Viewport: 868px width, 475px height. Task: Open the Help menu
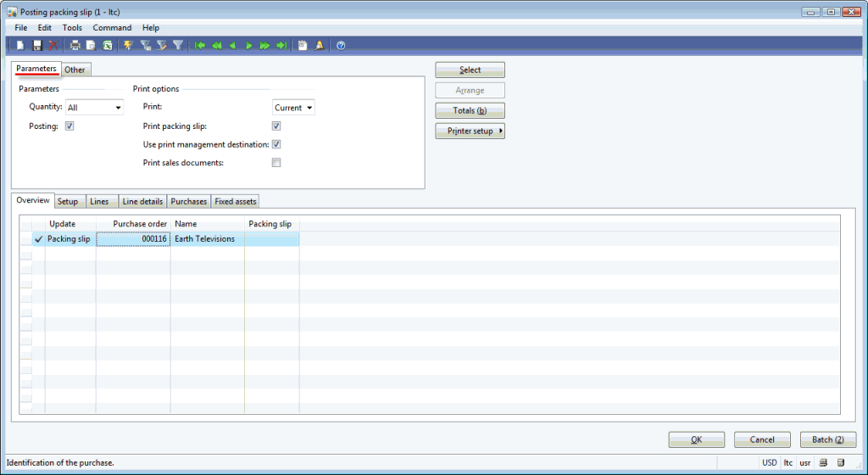coord(151,28)
